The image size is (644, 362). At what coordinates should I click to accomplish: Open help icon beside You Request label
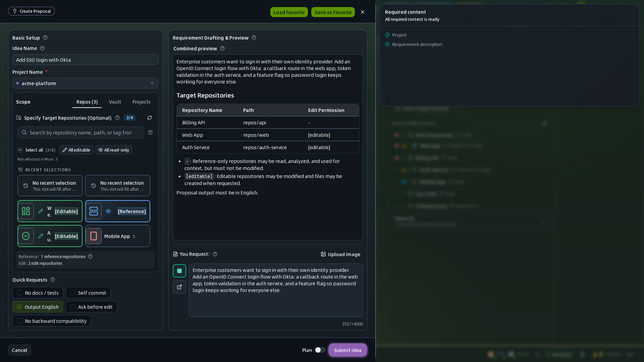coord(215,254)
